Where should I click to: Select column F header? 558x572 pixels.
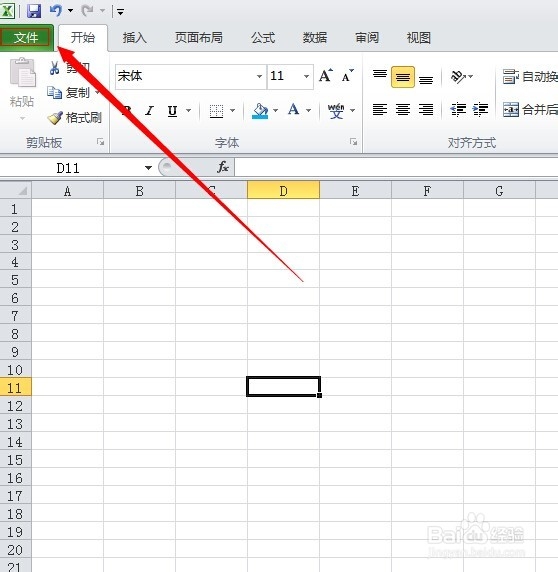[x=427, y=190]
